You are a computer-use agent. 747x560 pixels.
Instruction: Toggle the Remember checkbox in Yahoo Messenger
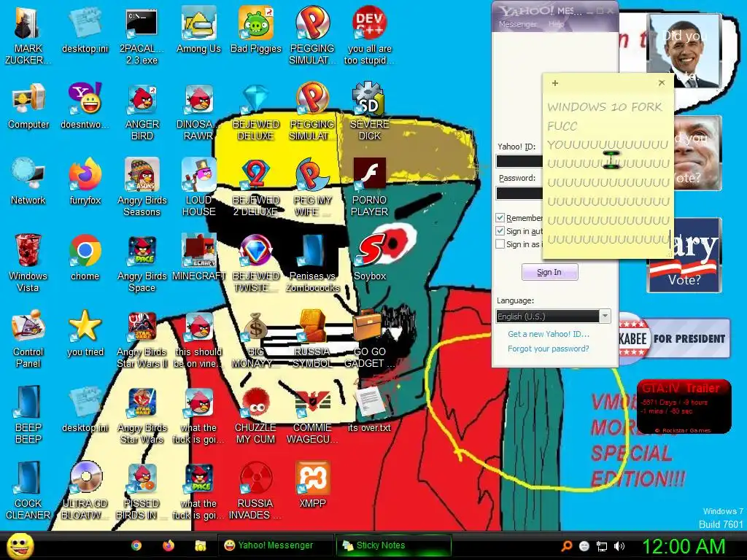point(500,218)
